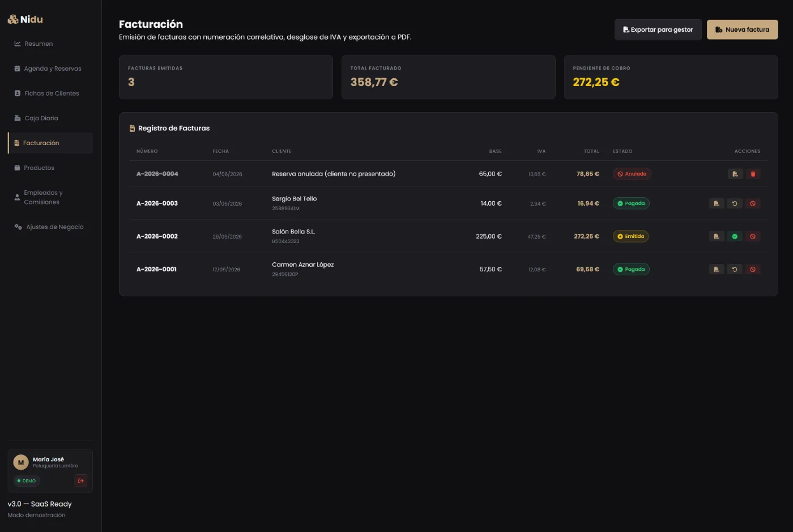Create a Nueva factura
This screenshot has width=793, height=532.
coord(742,29)
